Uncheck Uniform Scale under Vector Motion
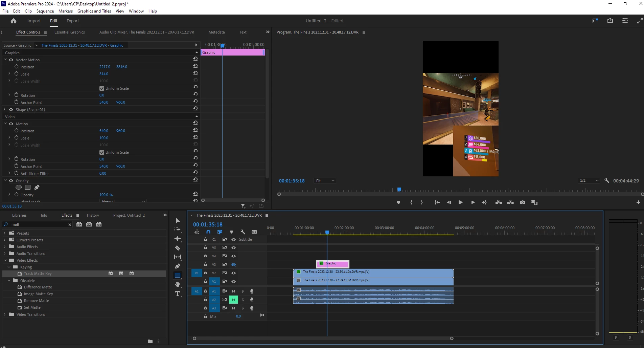 point(102,88)
